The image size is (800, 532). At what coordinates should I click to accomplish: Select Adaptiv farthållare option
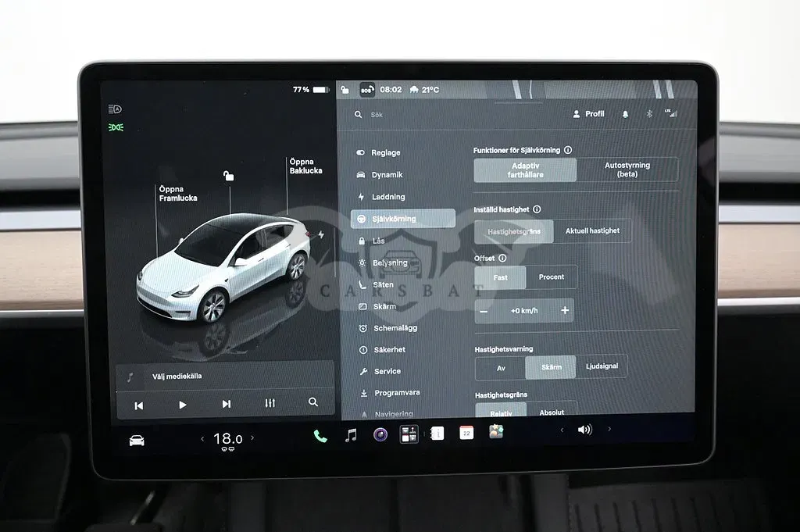525,170
